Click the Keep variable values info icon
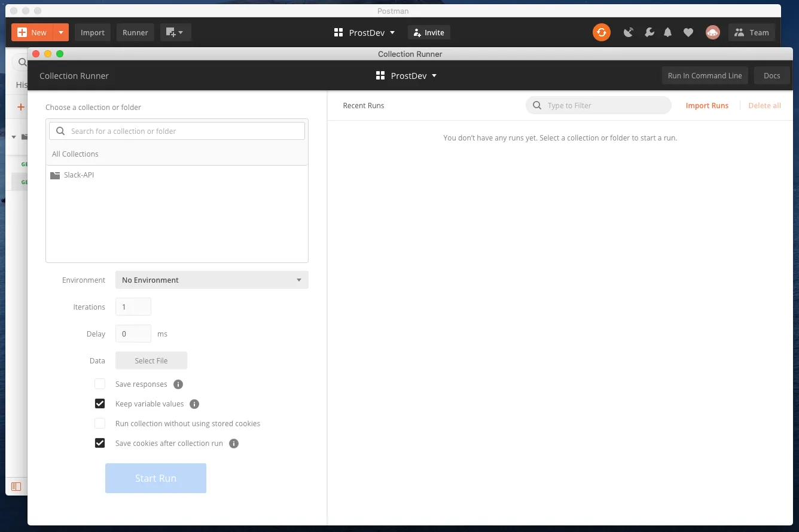This screenshot has height=532, width=799. (194, 404)
